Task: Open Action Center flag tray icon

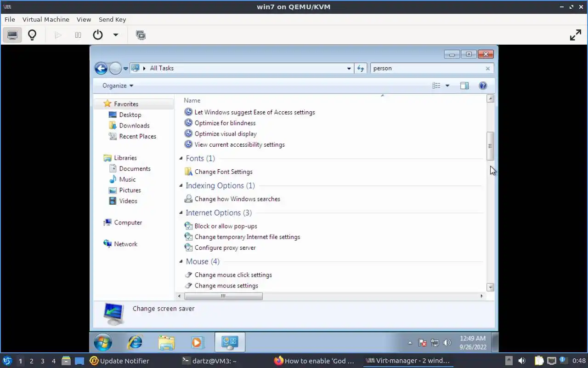Action: pyautogui.click(x=423, y=343)
